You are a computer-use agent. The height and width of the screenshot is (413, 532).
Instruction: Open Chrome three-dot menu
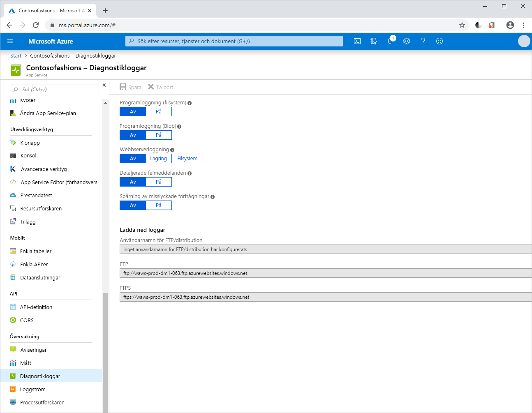[x=523, y=25]
